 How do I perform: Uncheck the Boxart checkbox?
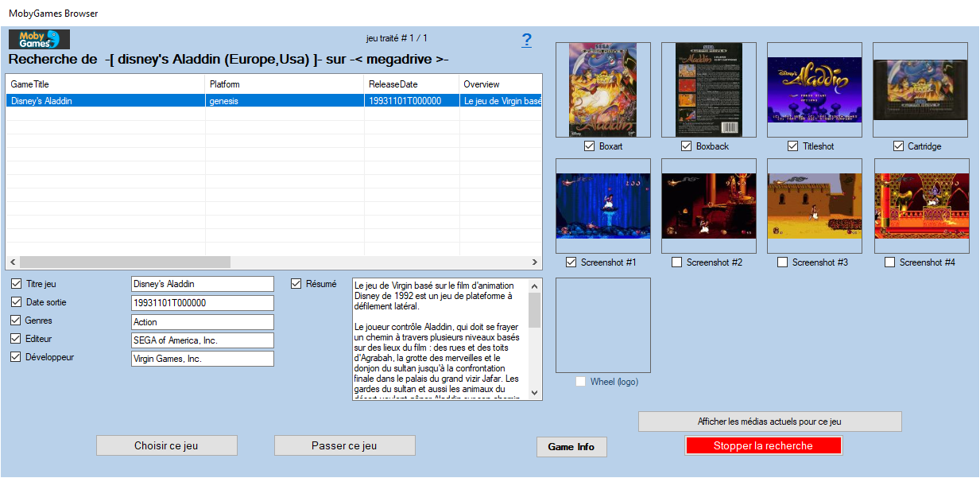[589, 146]
